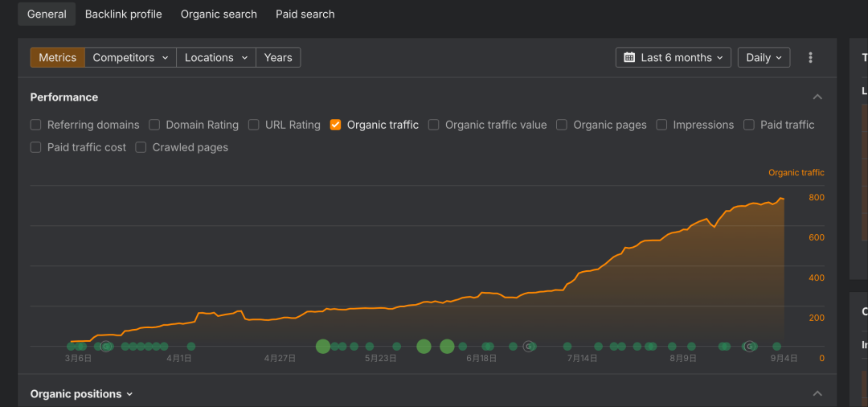Collapse the Performance section chevron
868x407 pixels.
pos(817,97)
